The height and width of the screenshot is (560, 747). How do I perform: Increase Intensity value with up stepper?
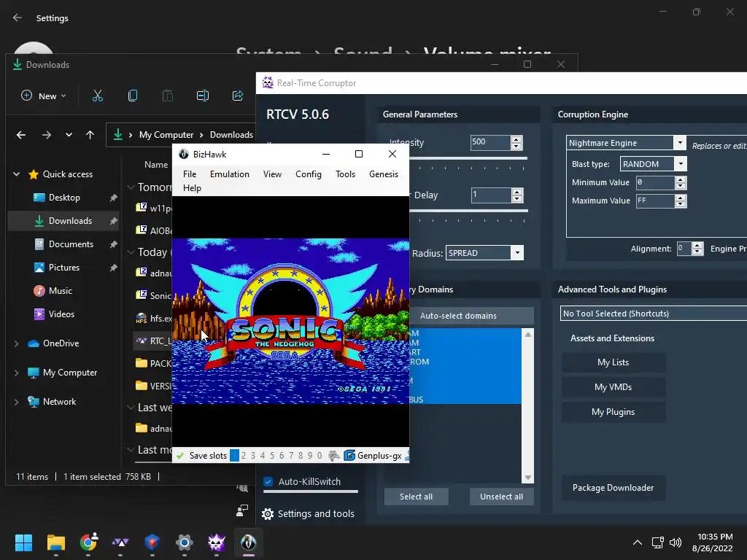point(516,139)
